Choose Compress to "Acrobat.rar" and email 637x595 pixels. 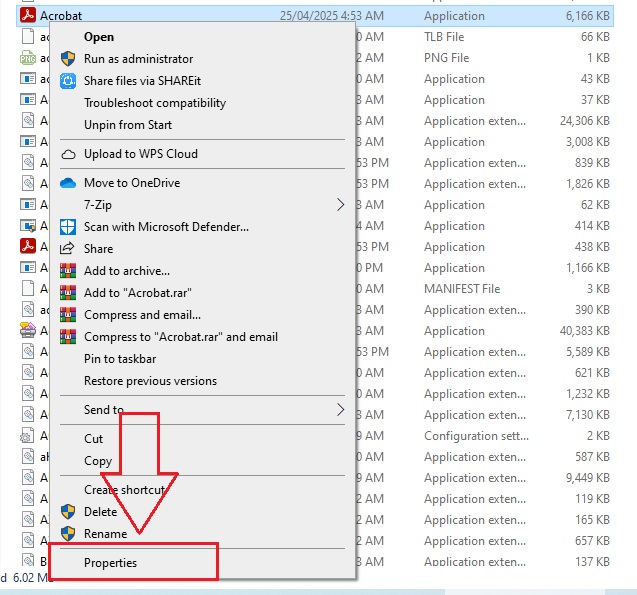[181, 337]
